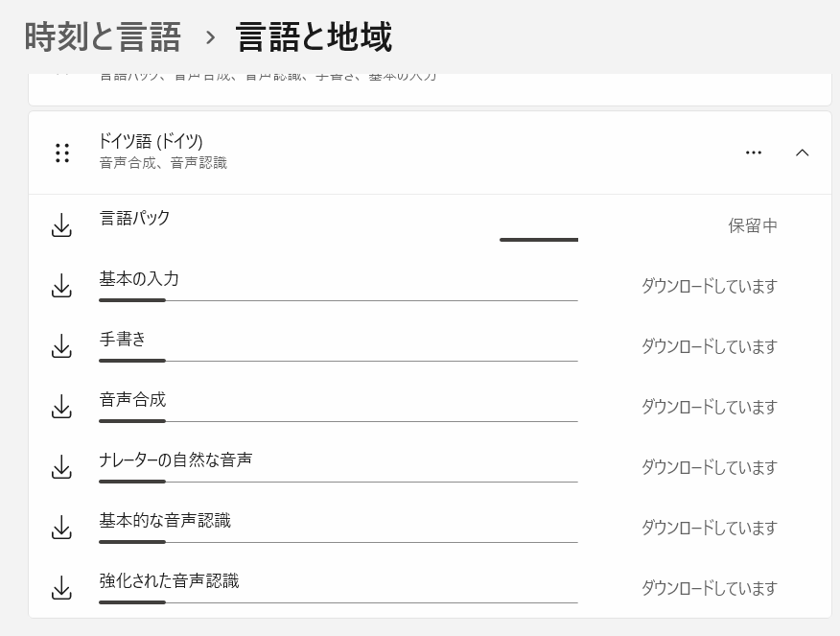Viewport: 840px width, 636px height.
Task: Collapse the ドイツ語 (ドイツ) language card
Action: [803, 153]
